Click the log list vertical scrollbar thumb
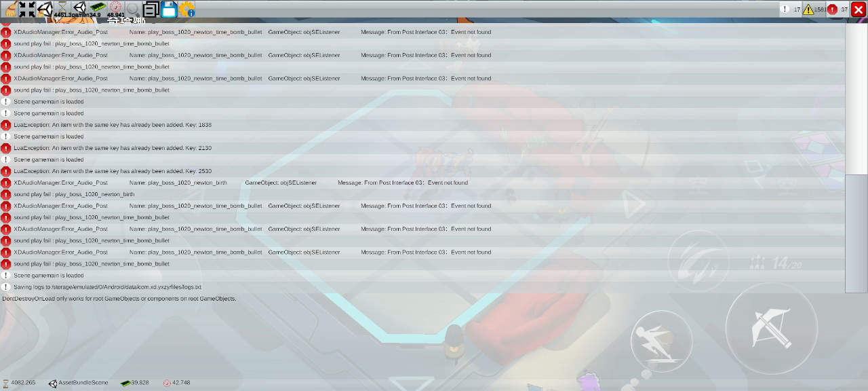Screen dimensions: 868x391 click(x=856, y=233)
